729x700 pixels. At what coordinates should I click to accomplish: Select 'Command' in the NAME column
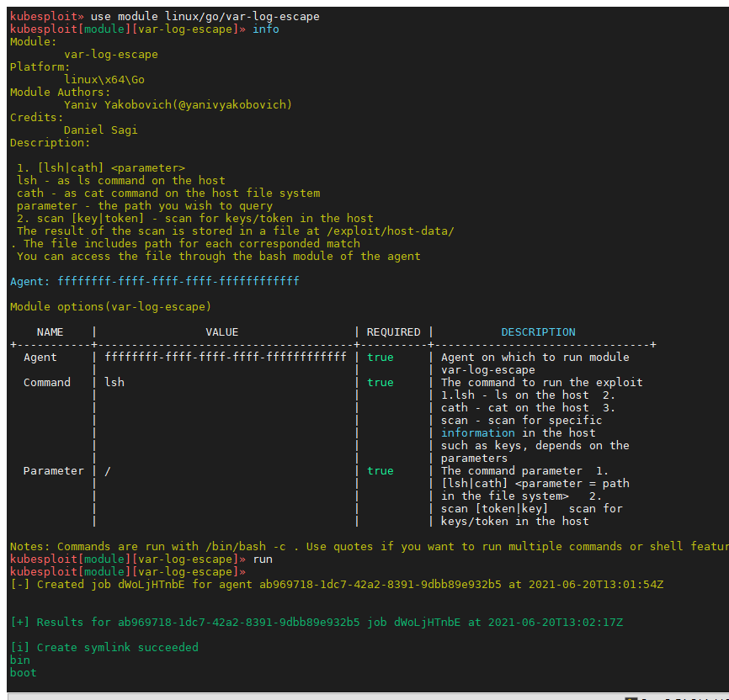47,382
